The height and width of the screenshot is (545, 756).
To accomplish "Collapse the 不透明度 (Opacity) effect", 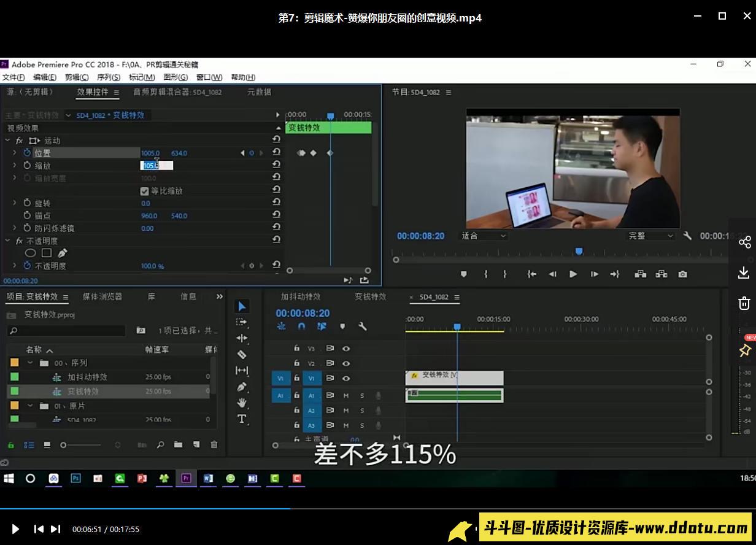I will point(8,241).
